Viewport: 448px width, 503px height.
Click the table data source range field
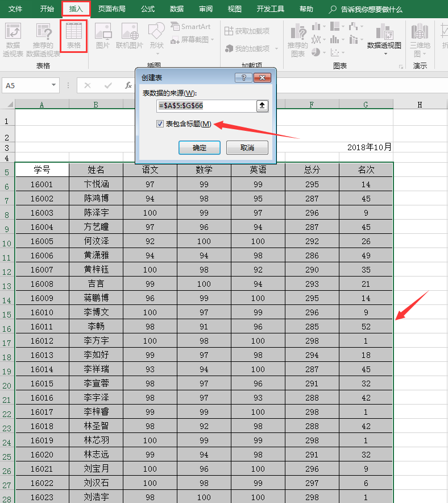tap(207, 106)
